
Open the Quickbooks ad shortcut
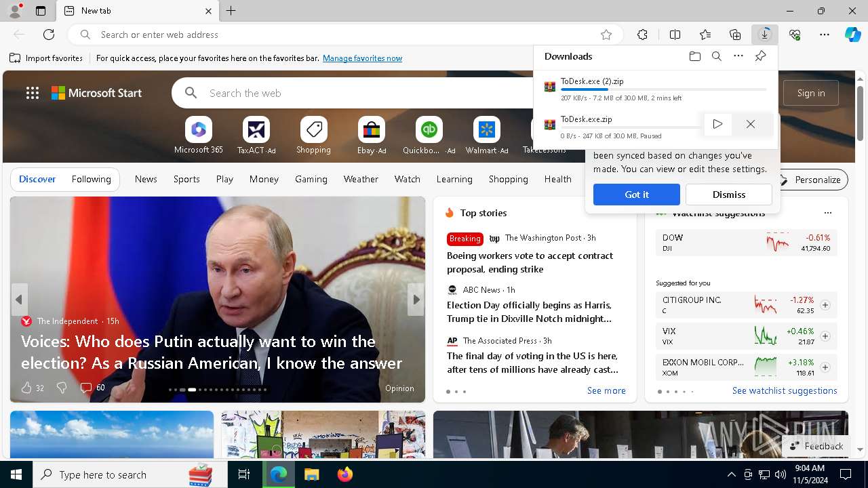(429, 136)
